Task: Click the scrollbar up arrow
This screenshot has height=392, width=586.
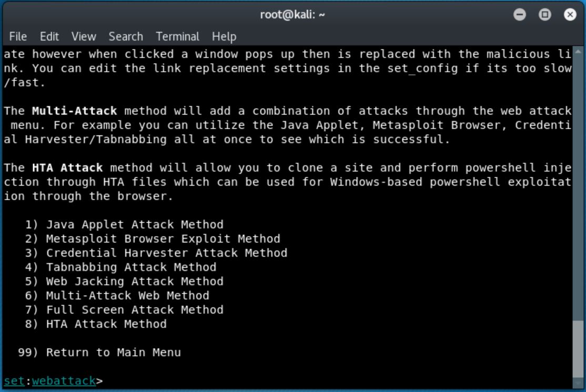Action: point(578,52)
